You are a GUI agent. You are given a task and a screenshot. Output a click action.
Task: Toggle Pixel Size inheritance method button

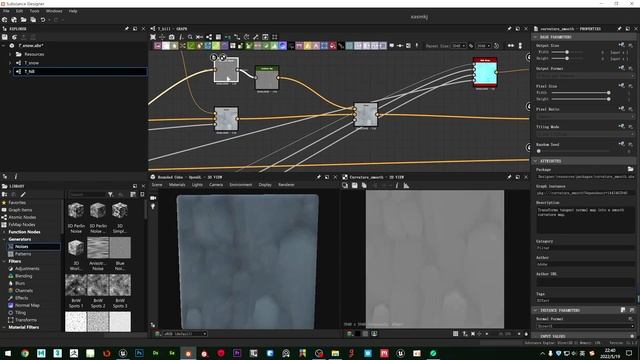pos(621,86)
